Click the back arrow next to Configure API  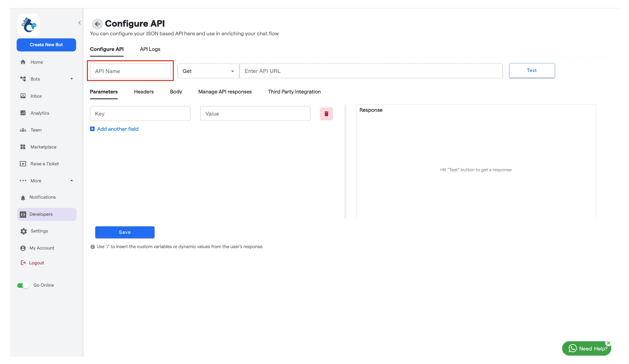pyautogui.click(x=97, y=24)
